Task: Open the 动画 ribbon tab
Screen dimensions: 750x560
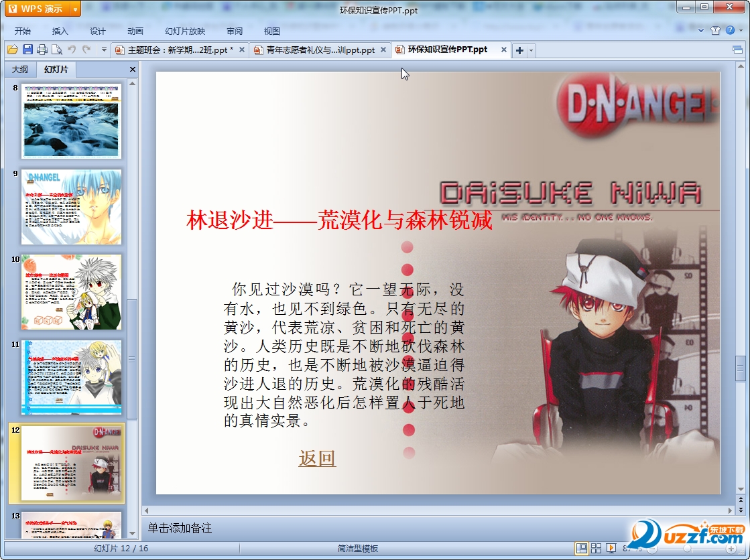Action: (135, 31)
